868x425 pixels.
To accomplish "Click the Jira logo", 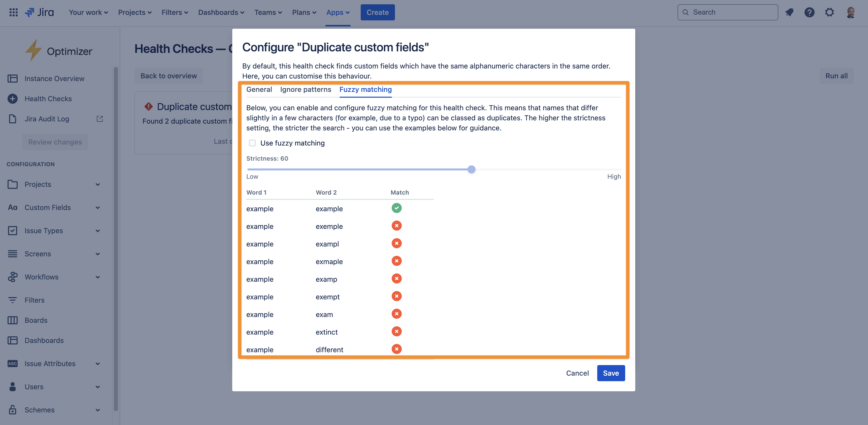I will (40, 12).
